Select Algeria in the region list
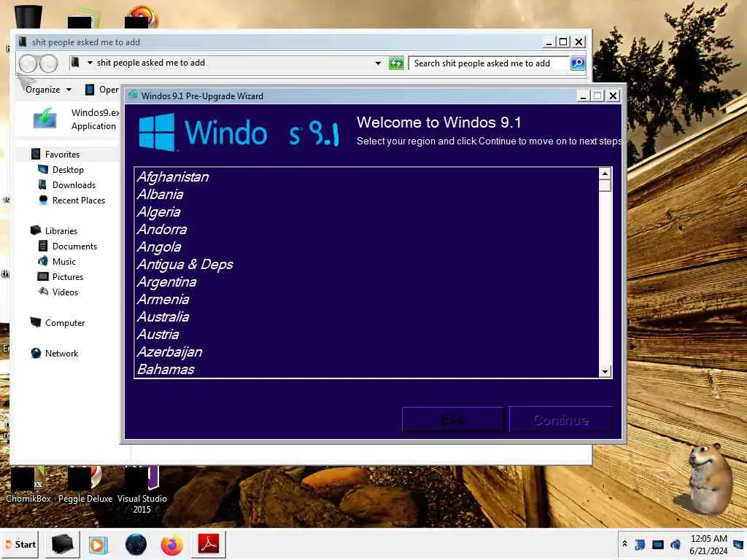The height and width of the screenshot is (560, 747). [367, 212]
